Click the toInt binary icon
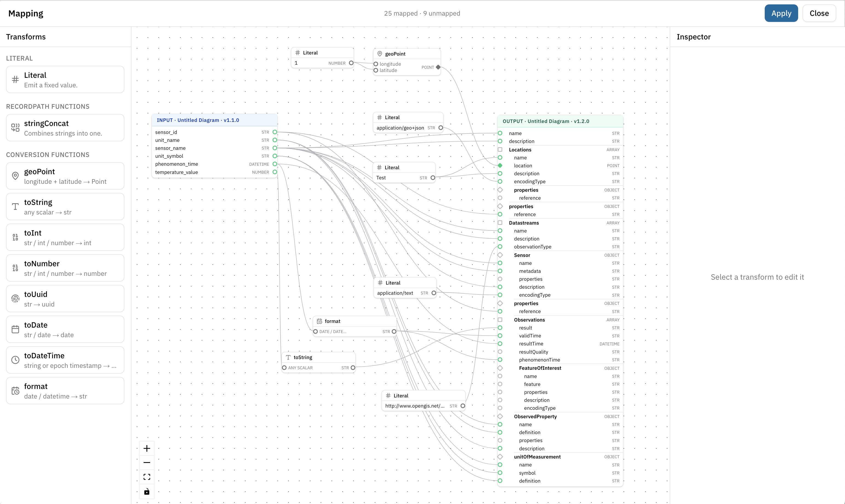This screenshot has height=504, width=845. 15,237
